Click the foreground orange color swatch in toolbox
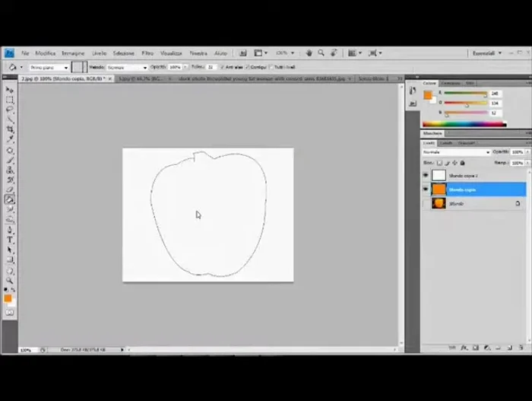Viewport: 532px width, 401px height. pyautogui.click(x=8, y=298)
